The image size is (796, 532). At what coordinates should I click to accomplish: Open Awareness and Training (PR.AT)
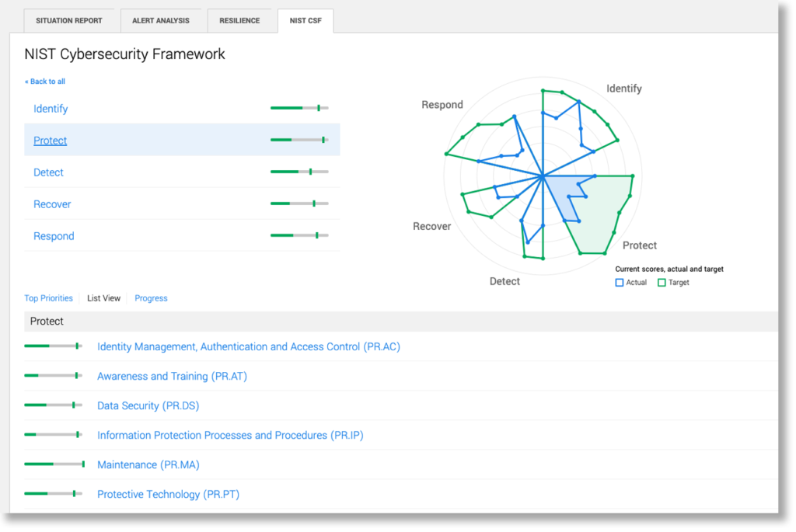(172, 375)
